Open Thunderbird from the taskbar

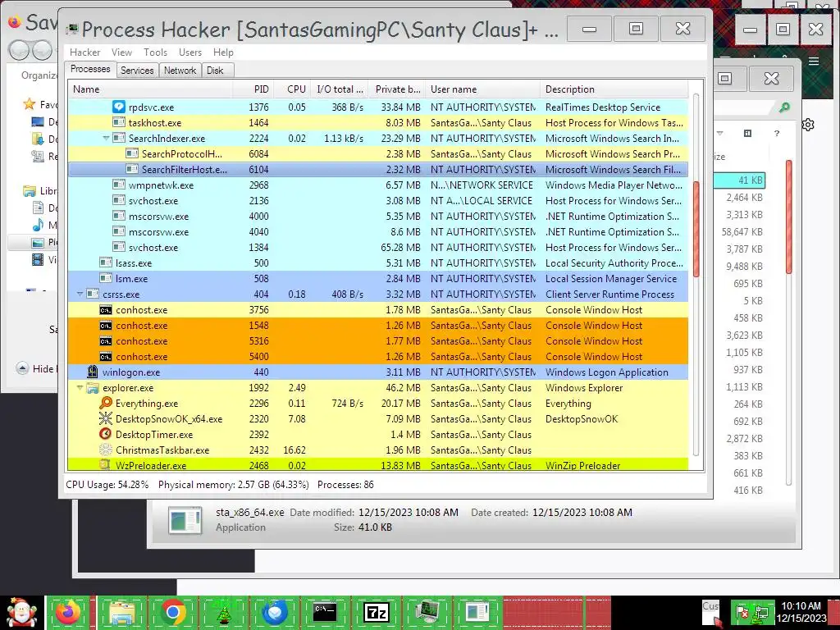coord(274,612)
